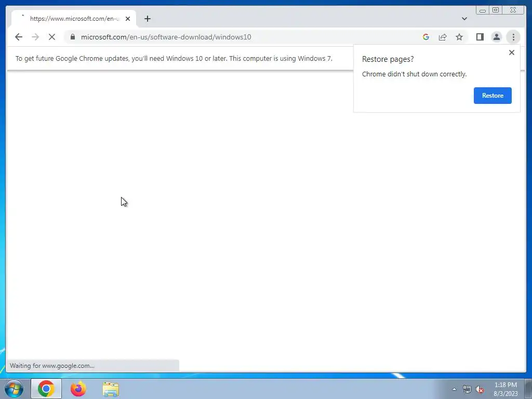Click the Restore button
The height and width of the screenshot is (399, 532).
click(x=493, y=96)
